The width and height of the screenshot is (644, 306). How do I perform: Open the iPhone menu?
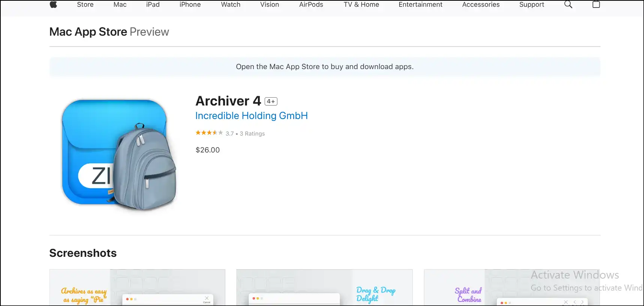coord(190,5)
